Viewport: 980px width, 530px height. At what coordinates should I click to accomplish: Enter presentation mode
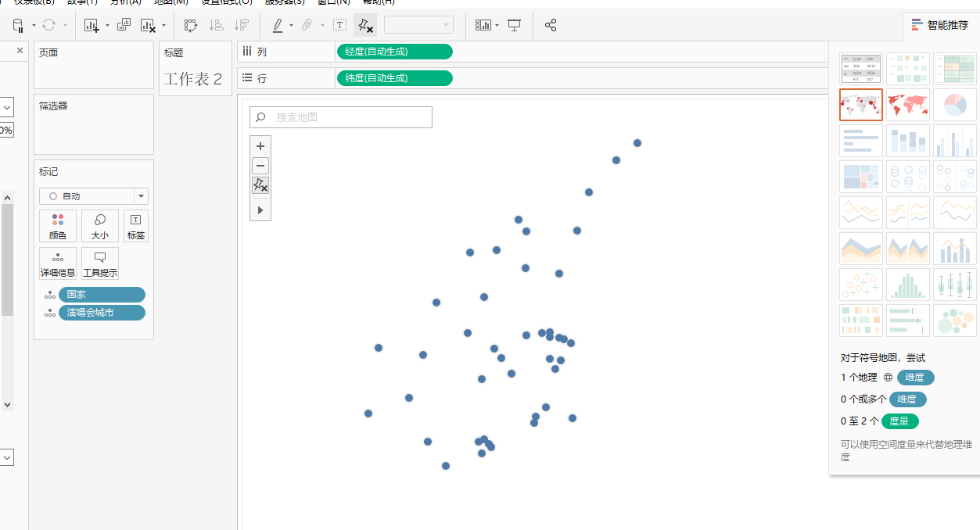[x=514, y=25]
